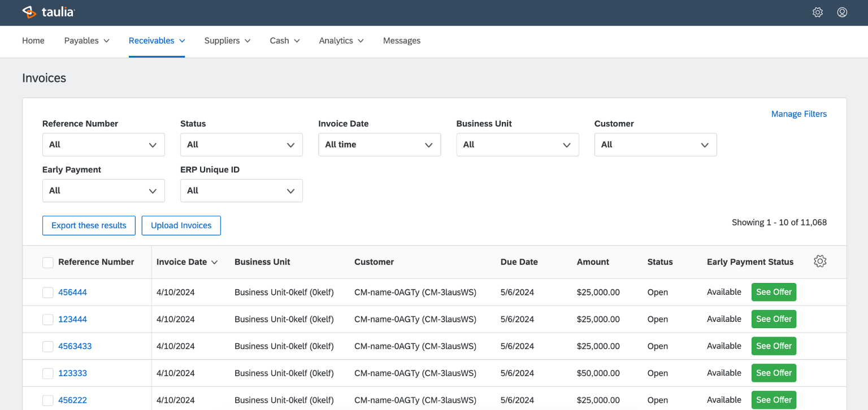
Task: Click See Offer for invoice 456222
Action: 774,400
